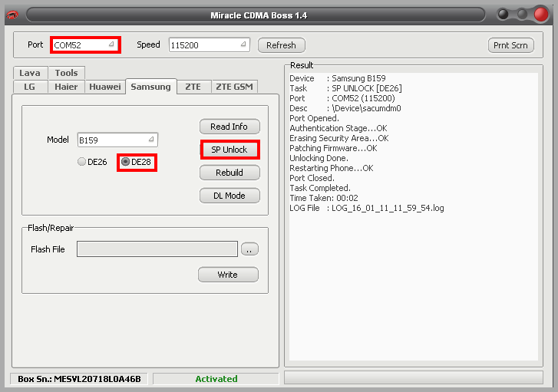The width and height of the screenshot is (558, 392).
Task: Click the "Patching Firmware...OK" log line
Action: (333, 148)
